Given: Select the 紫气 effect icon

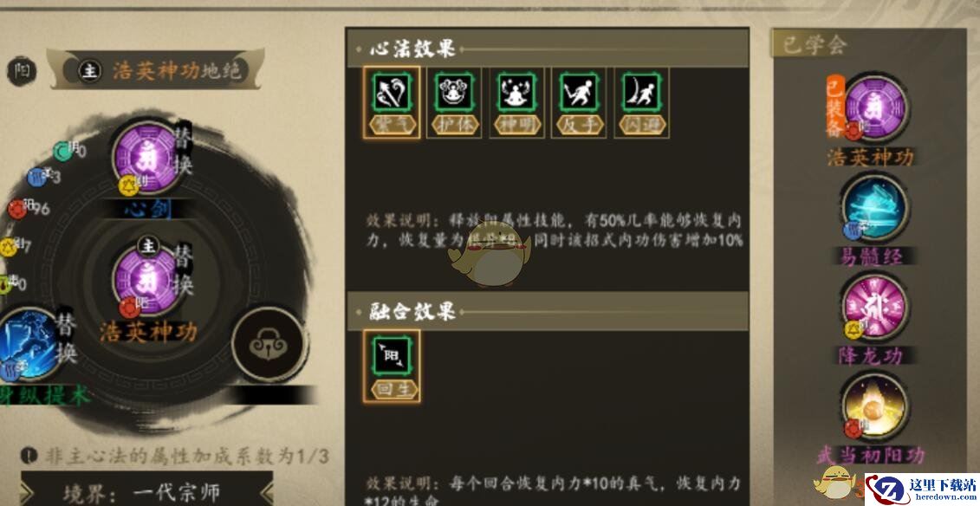Looking at the screenshot, I should pos(392,102).
